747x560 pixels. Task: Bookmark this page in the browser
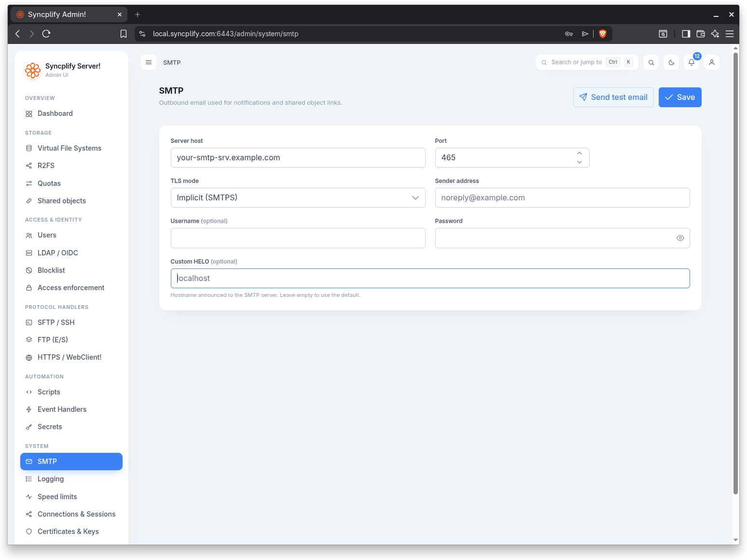[124, 34]
